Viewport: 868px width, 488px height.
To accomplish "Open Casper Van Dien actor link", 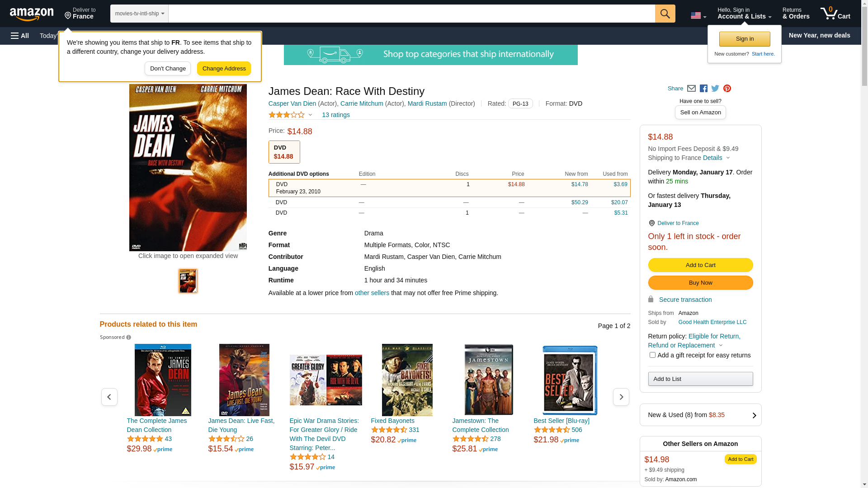I will coord(292,103).
